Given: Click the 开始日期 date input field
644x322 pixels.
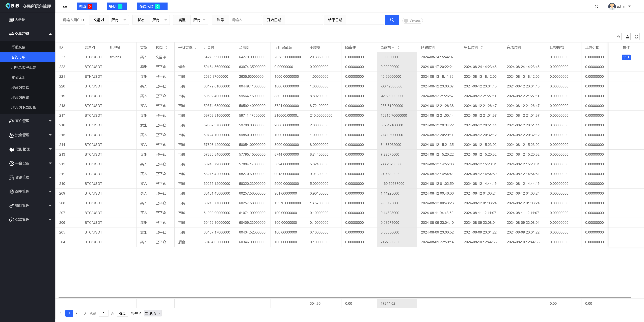Looking at the screenshot, I should tap(304, 20).
